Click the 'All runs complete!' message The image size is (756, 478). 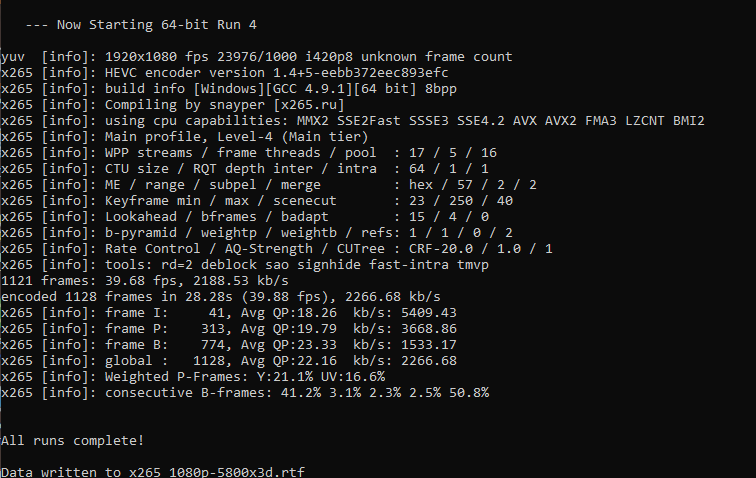pyautogui.click(x=72, y=440)
